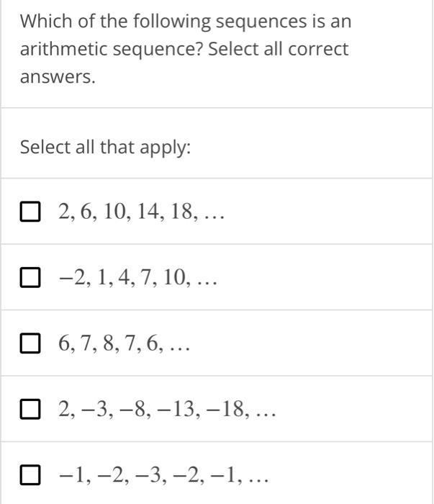434x504 pixels.
Task: Mark the checkbox for −1, −2, −3, −2, −1
Action: (x=30, y=474)
